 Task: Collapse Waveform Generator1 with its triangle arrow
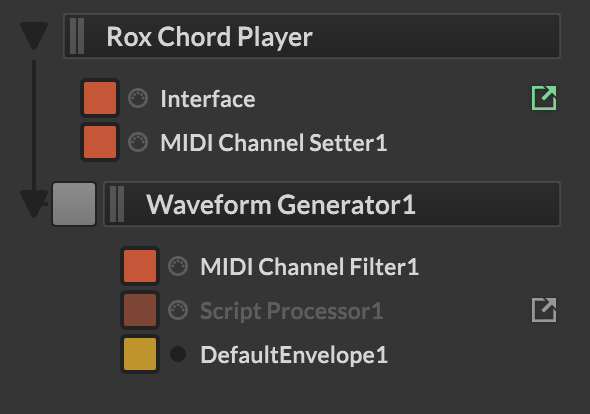point(34,204)
